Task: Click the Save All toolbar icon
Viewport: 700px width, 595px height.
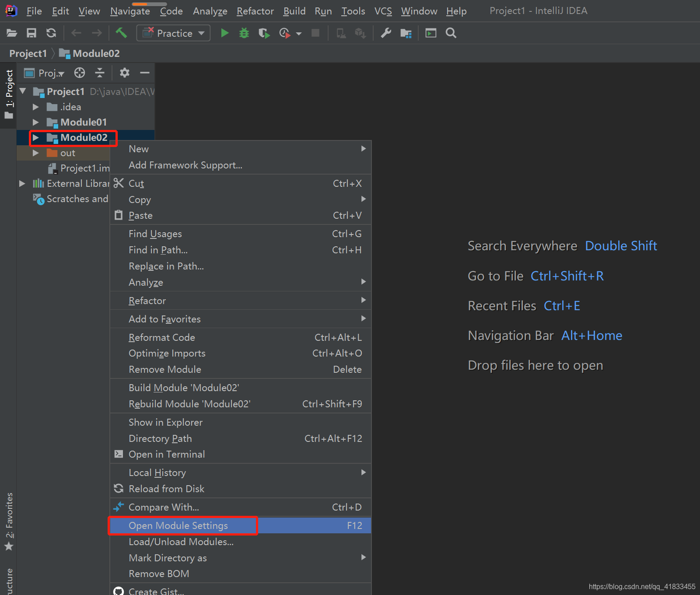Action: coord(31,33)
